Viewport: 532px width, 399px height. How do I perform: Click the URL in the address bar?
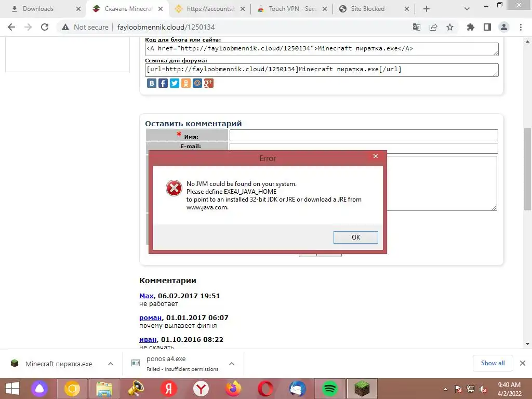166,27
